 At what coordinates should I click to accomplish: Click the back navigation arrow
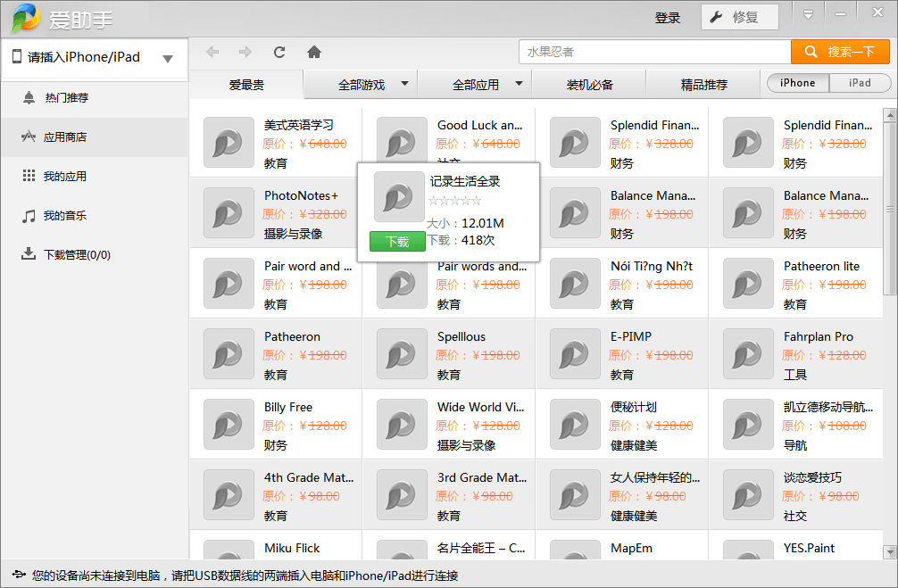(212, 52)
